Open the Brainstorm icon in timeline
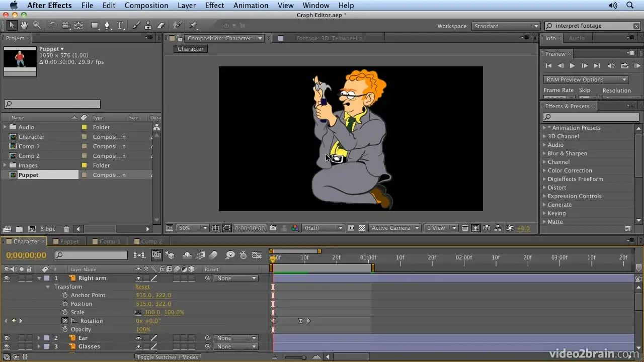 pyautogui.click(x=230, y=255)
